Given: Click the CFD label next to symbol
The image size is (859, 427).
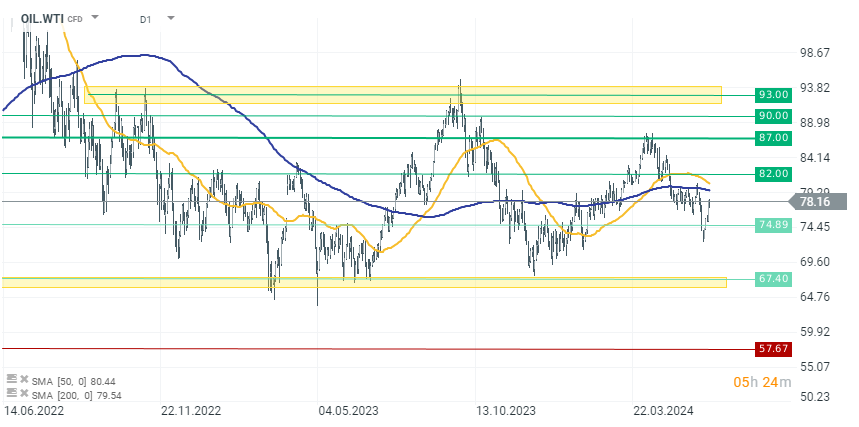Looking at the screenshot, I should 75,19.
